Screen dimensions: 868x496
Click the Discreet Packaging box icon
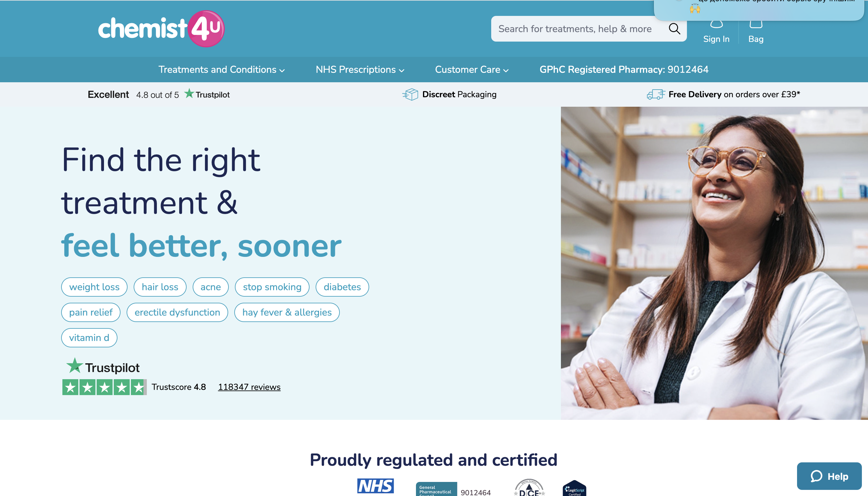[410, 94]
